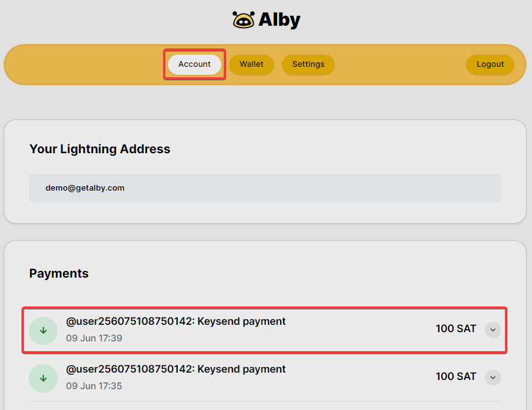Open the Settings tab
The height and width of the screenshot is (410, 532).
coord(308,64)
